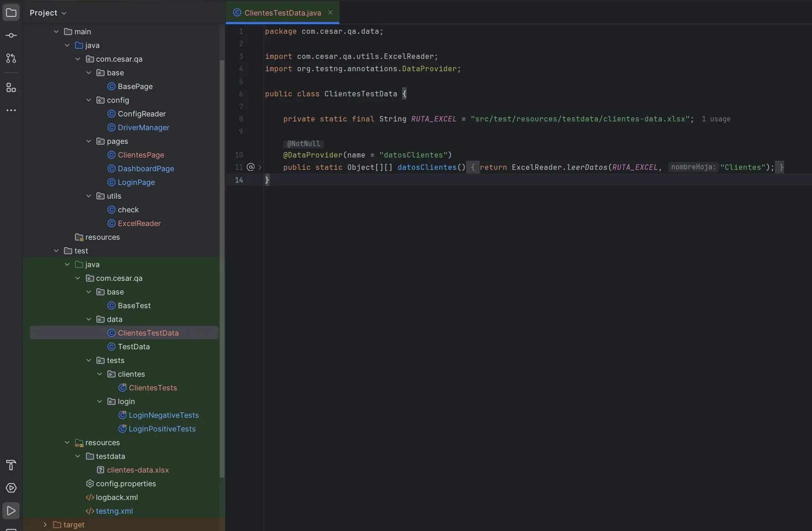Open the Pull Requests tool window
812x531 pixels.
click(11, 58)
